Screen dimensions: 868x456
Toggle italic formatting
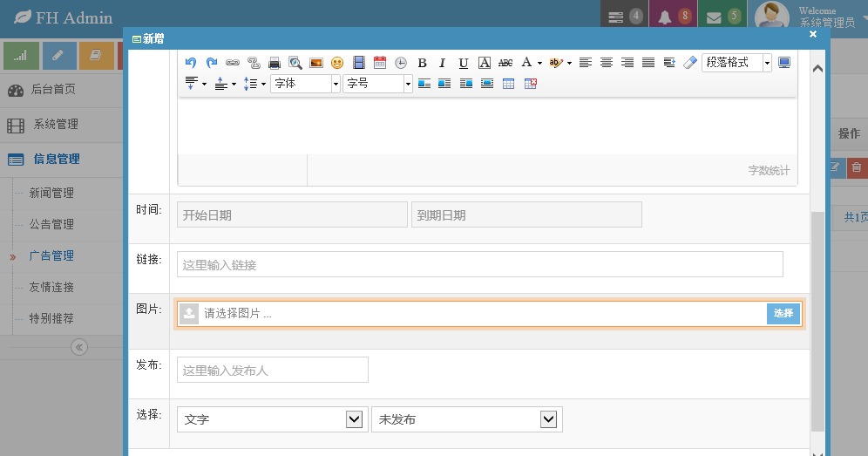[443, 63]
